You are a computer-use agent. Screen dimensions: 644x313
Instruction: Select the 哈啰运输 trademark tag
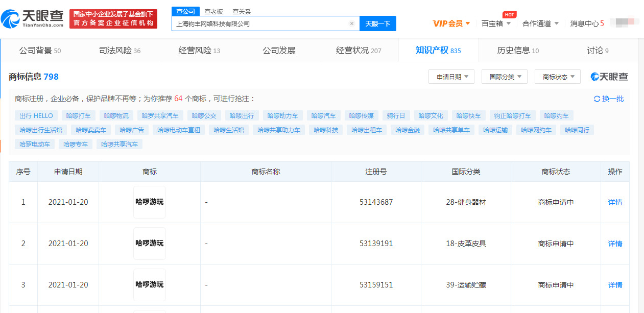[495, 130]
